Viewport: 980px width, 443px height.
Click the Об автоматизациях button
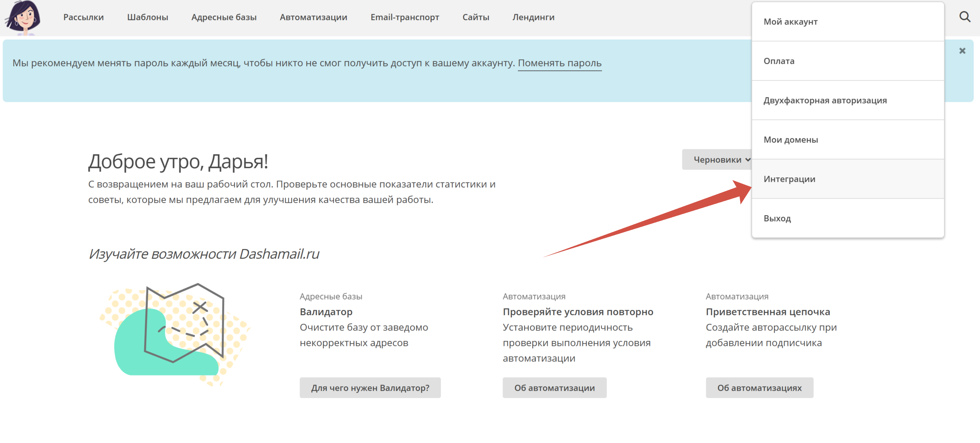pos(759,388)
